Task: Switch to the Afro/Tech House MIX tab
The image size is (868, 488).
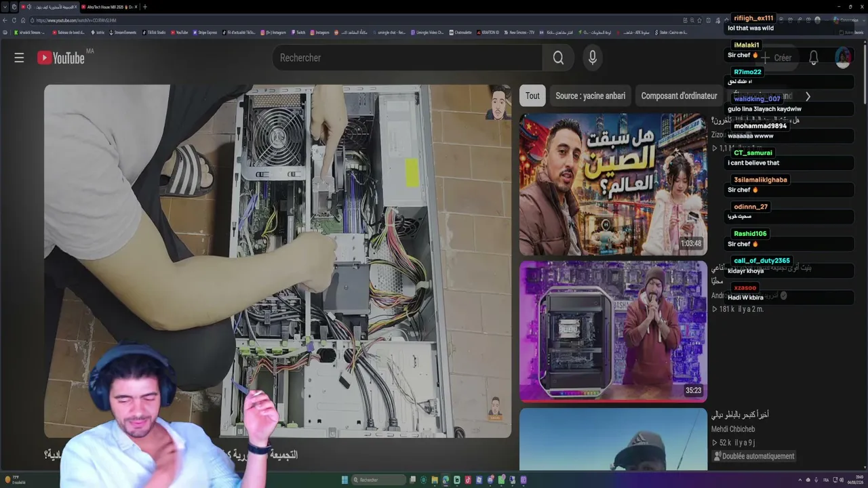Action: click(110, 7)
